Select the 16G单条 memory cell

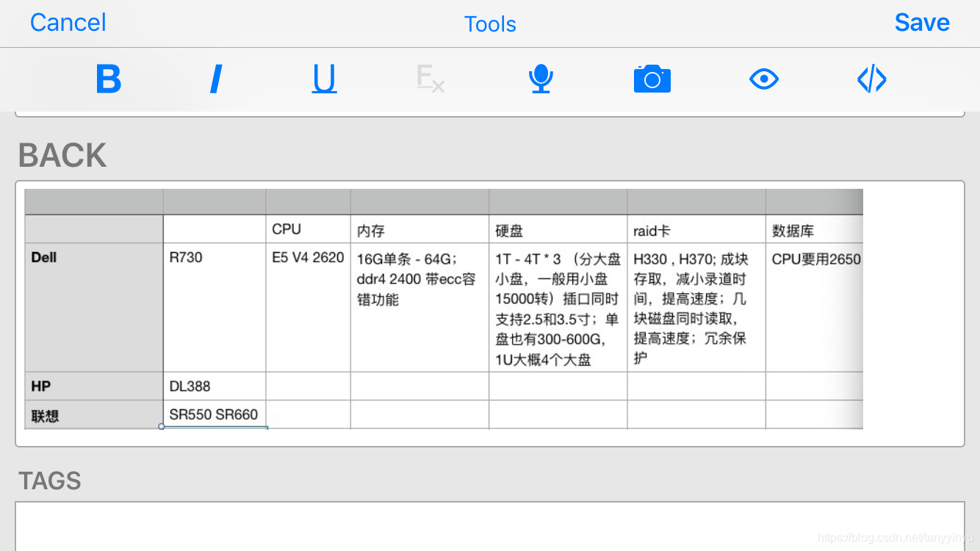point(420,308)
